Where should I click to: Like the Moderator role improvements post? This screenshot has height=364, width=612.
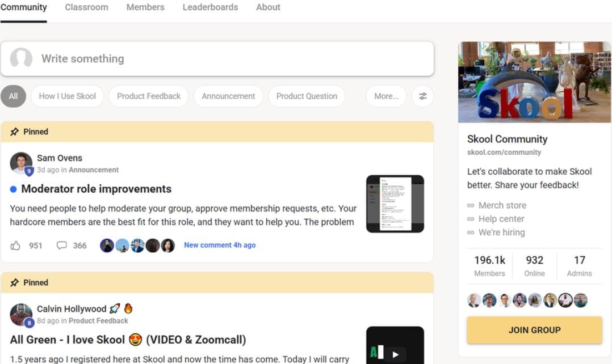(15, 246)
